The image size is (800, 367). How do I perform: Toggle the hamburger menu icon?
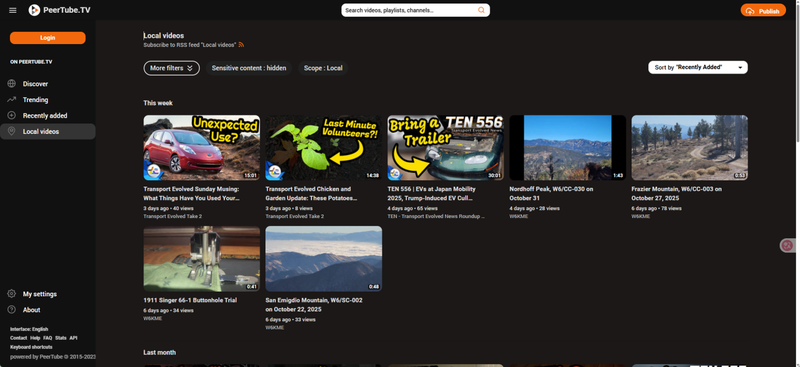pos(13,10)
